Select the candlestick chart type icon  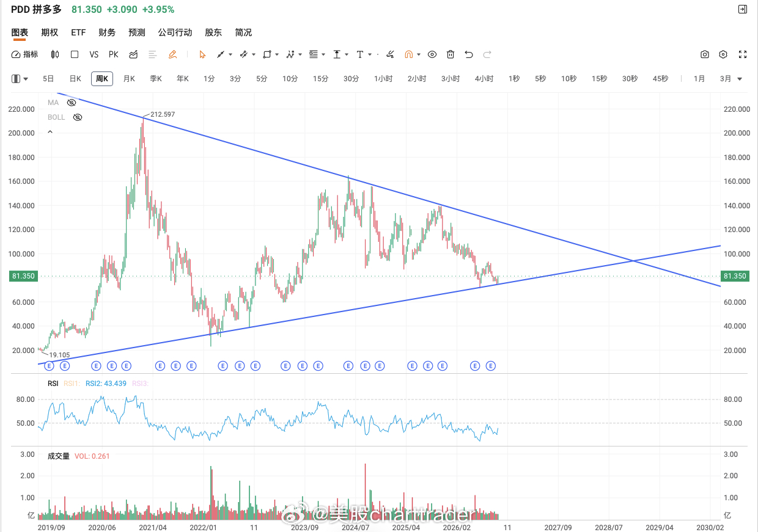click(55, 54)
